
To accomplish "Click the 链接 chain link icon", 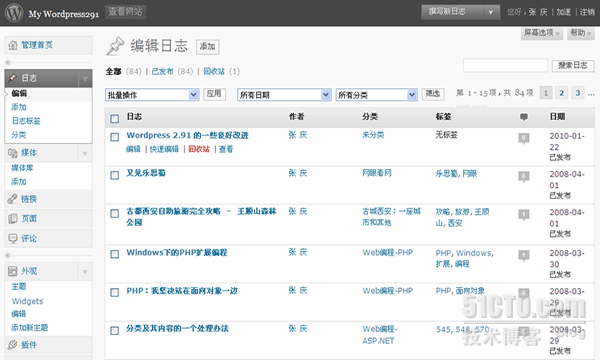I will [13, 199].
